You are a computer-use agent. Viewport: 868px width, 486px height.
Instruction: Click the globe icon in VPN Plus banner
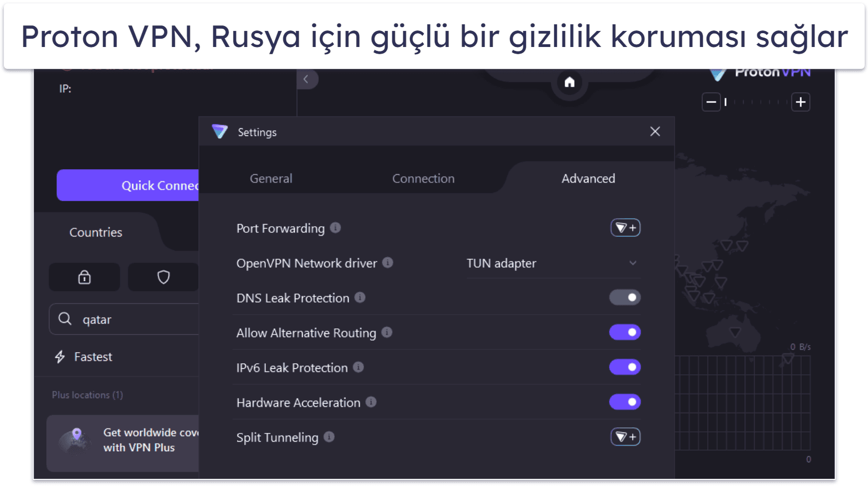tap(76, 441)
